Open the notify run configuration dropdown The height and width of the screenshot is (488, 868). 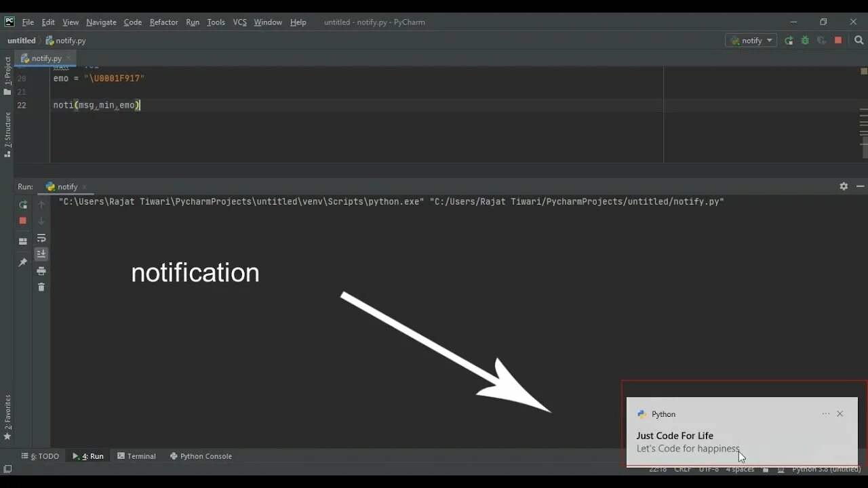tap(751, 41)
